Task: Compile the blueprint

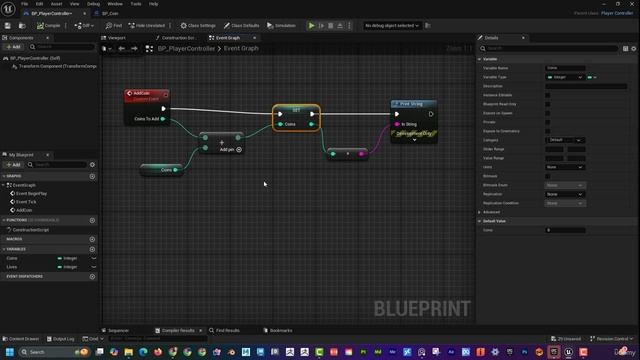Action: 49,26
